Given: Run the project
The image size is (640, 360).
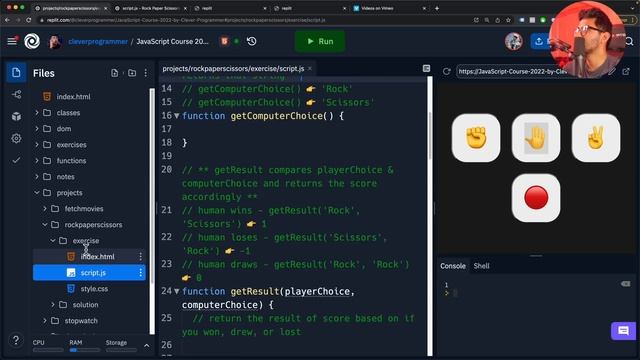Looking at the screenshot, I should [320, 41].
